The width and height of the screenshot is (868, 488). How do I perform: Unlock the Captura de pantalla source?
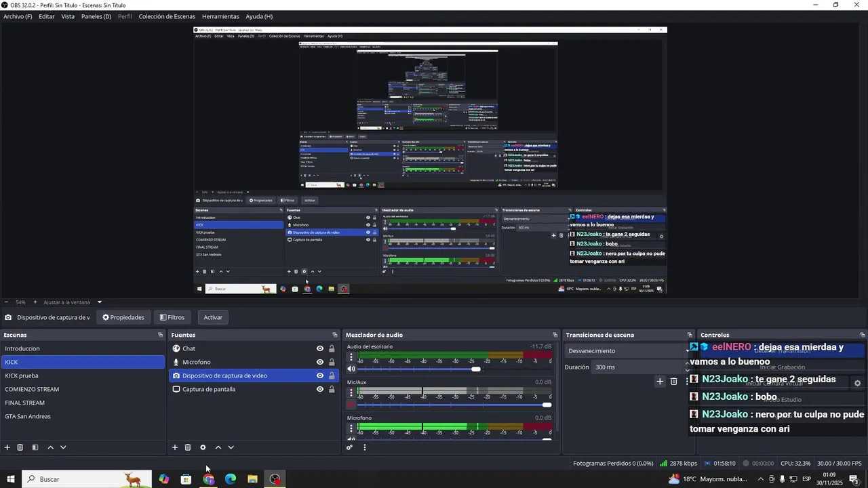(332, 389)
